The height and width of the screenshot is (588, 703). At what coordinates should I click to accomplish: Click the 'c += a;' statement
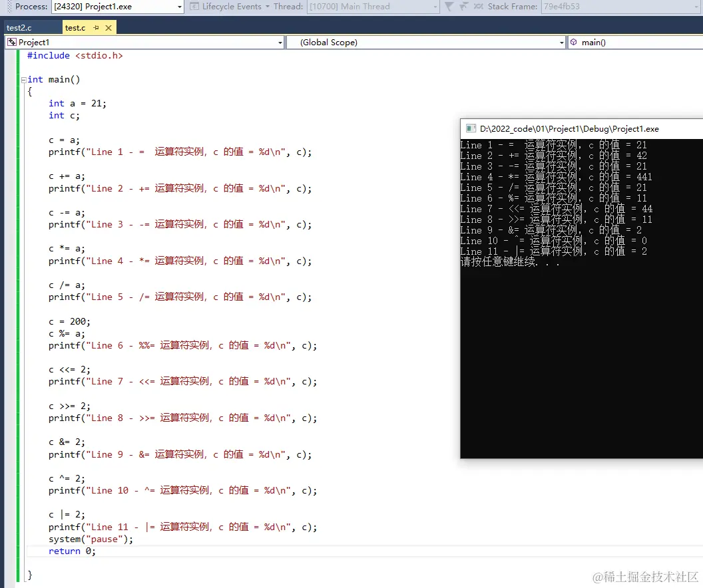67,176
